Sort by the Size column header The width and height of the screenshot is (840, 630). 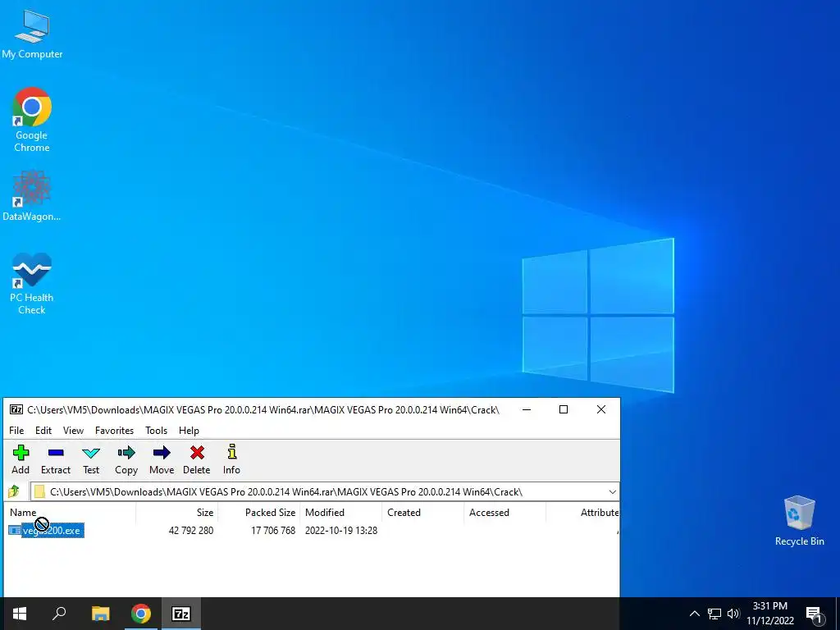[x=177, y=513]
